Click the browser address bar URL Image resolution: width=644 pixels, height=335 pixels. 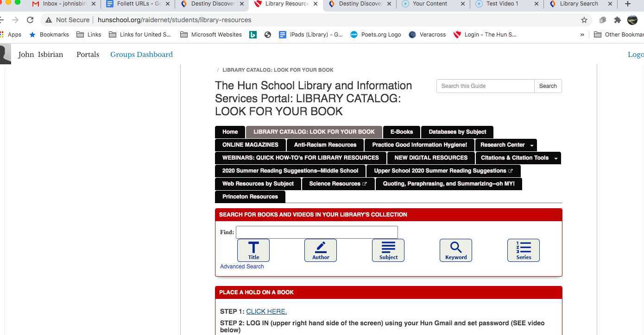(x=174, y=20)
